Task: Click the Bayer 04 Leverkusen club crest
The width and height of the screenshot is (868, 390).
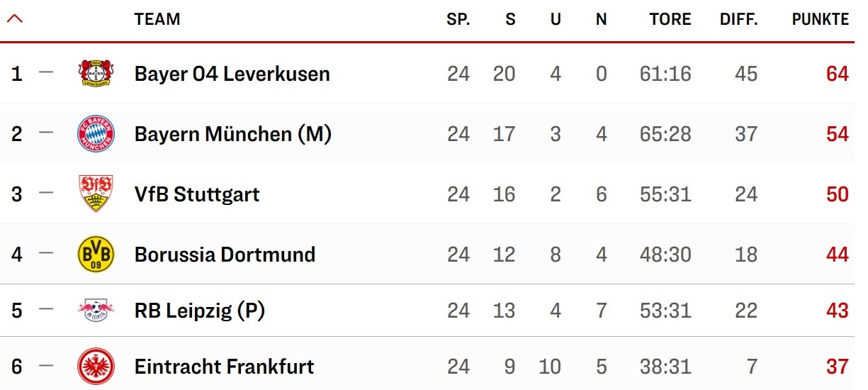Action: tap(96, 73)
